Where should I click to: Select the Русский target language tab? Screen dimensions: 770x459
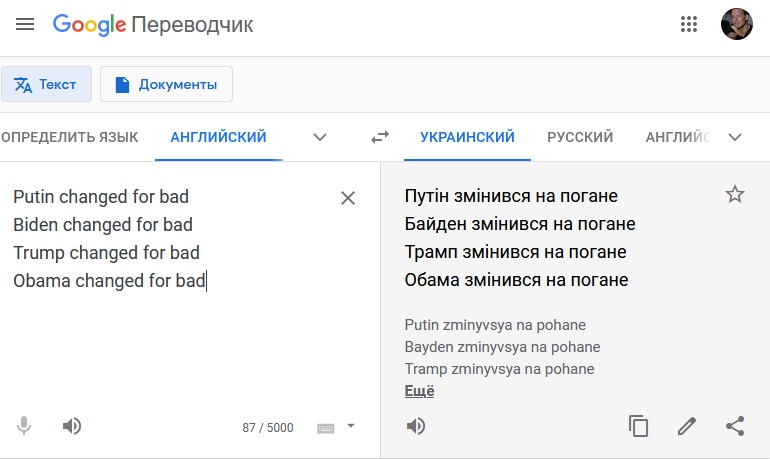(580, 137)
